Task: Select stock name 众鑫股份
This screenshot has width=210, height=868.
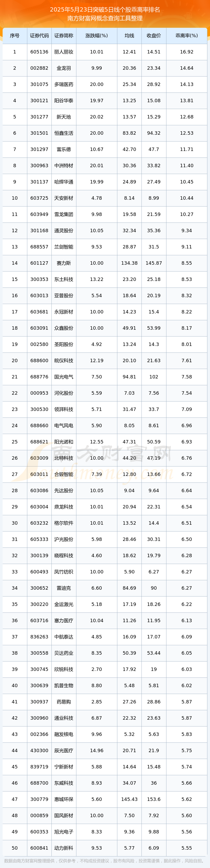Action: point(64,328)
